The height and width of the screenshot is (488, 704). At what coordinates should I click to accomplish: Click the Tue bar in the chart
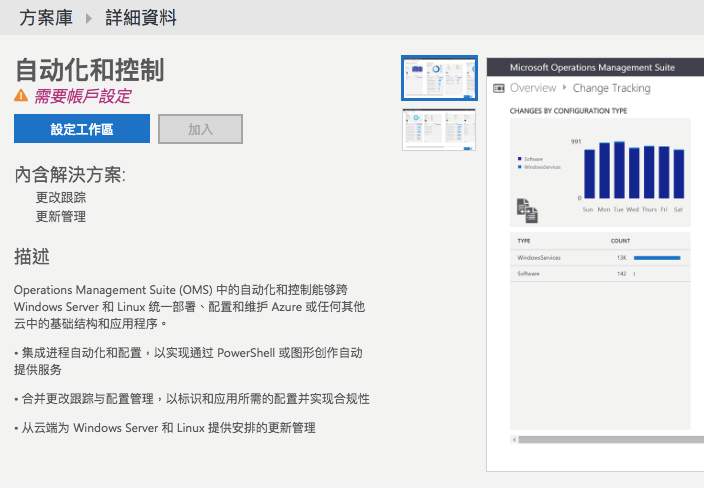coord(619,170)
